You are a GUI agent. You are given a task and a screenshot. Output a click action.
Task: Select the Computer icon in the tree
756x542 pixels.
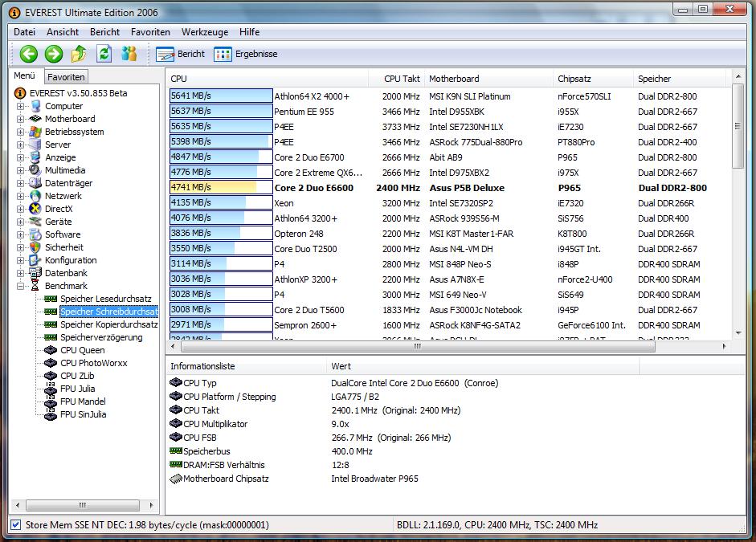coord(35,106)
